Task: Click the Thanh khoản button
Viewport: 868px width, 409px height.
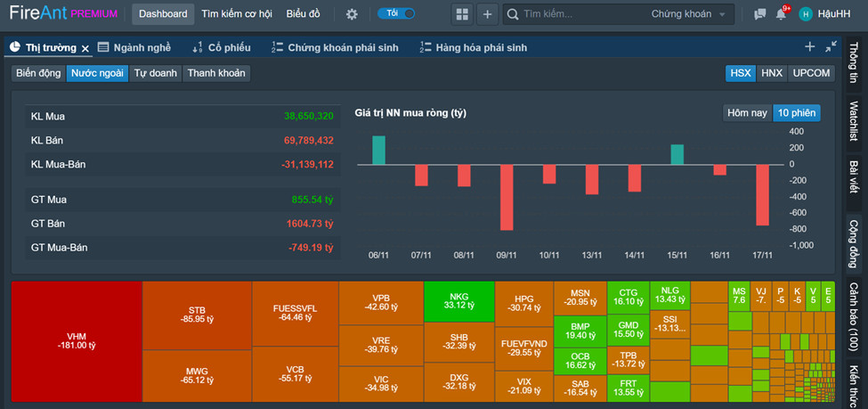Action: [x=216, y=73]
